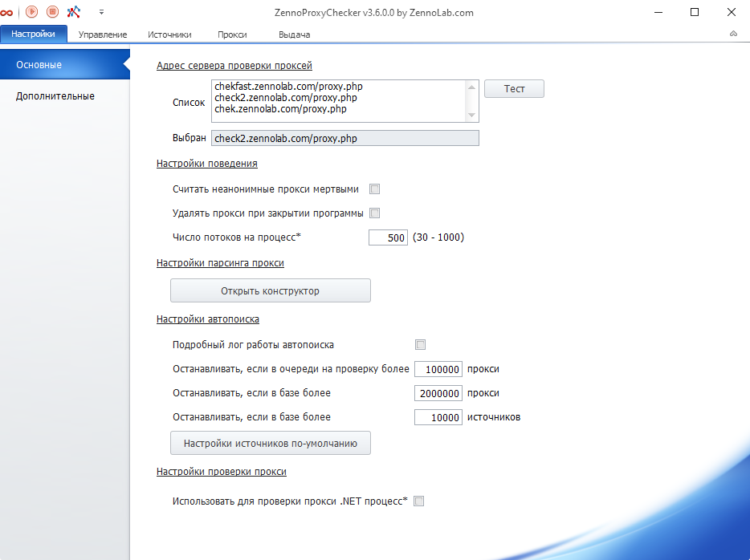Collapse the ribbon using the chevron icon
Image resolution: width=750 pixels, height=560 pixels.
pyautogui.click(x=732, y=34)
